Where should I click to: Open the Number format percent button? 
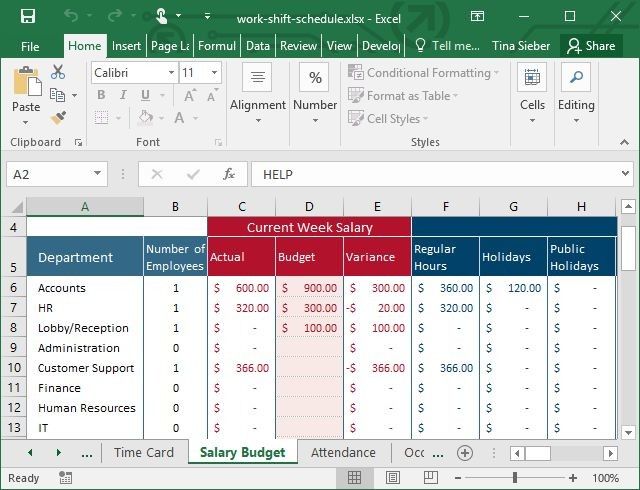[x=315, y=88]
